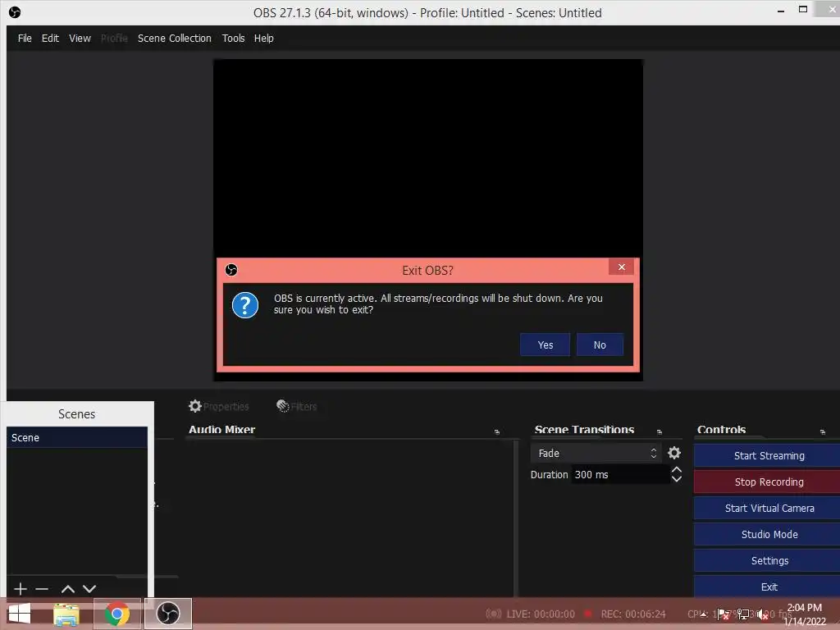This screenshot has height=630, width=840.
Task: Click Start Streaming
Action: tap(768, 456)
